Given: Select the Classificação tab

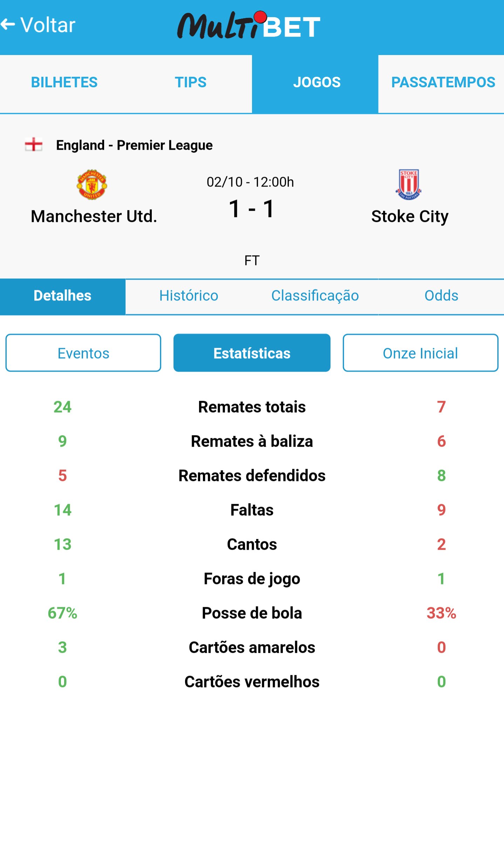Looking at the screenshot, I should coord(315,296).
